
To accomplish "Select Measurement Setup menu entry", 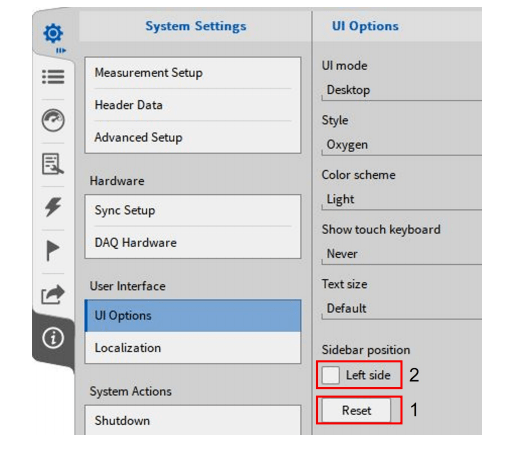I will (193, 73).
